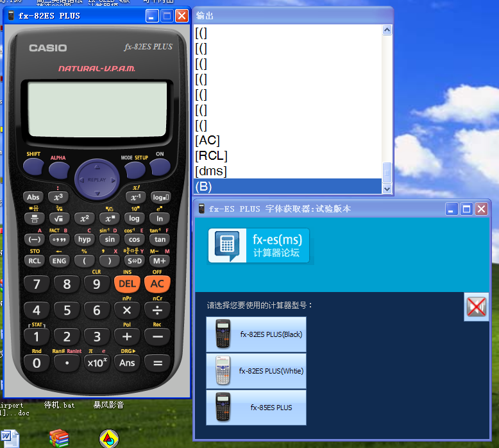The image size is (499, 448).
Task: Click the RCL key
Action: click(x=35, y=261)
